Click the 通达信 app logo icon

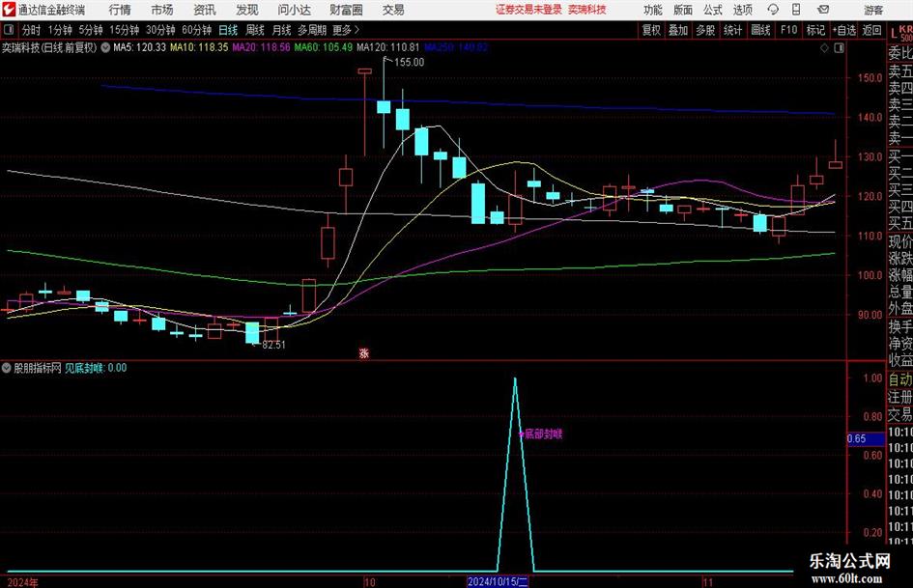tap(9, 10)
